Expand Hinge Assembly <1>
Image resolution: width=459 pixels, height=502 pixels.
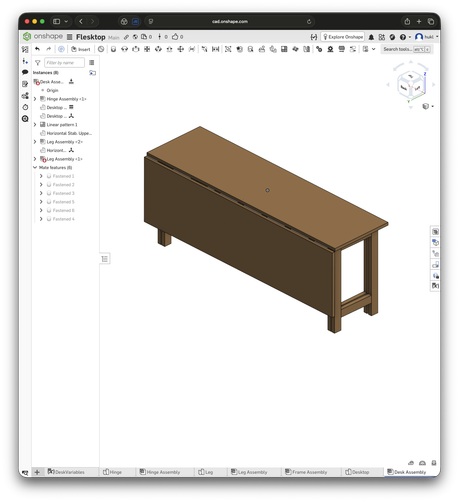coord(35,99)
